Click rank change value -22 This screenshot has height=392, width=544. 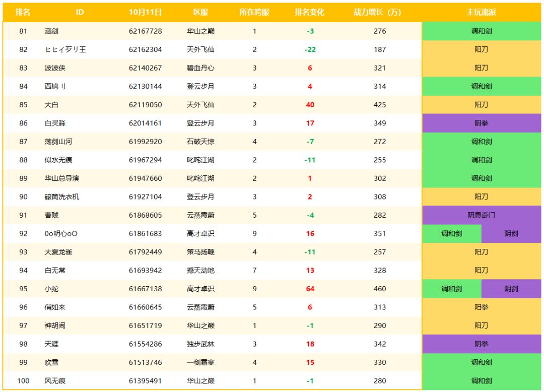coord(310,49)
